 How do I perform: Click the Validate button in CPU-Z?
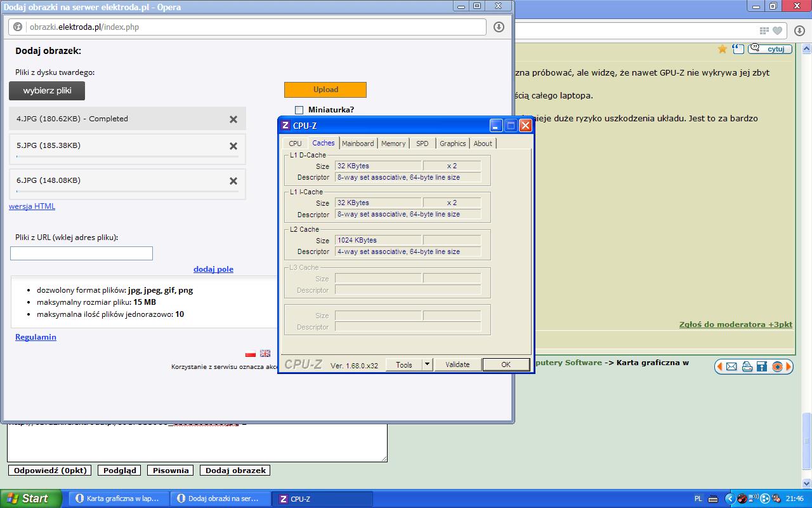tap(457, 364)
